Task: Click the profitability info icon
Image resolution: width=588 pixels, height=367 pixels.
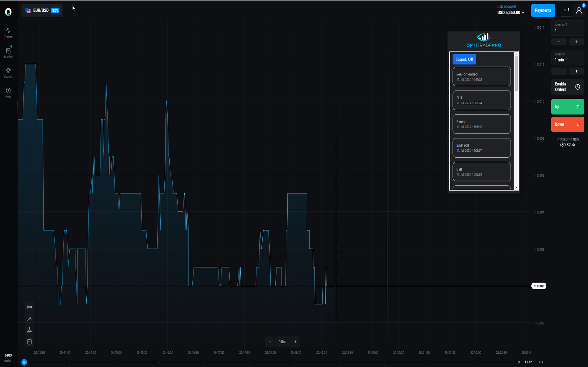Action: [x=573, y=145]
